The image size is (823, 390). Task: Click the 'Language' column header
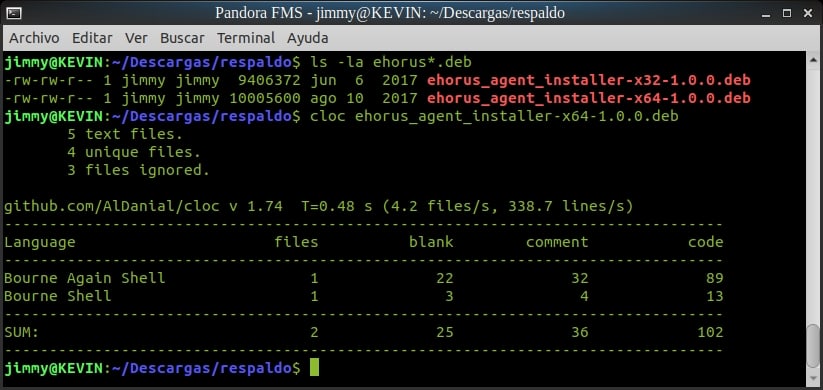coord(40,242)
